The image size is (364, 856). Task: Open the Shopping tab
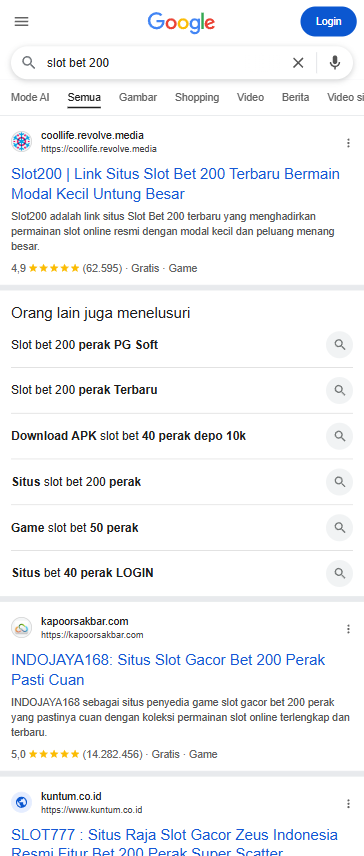coord(197,97)
